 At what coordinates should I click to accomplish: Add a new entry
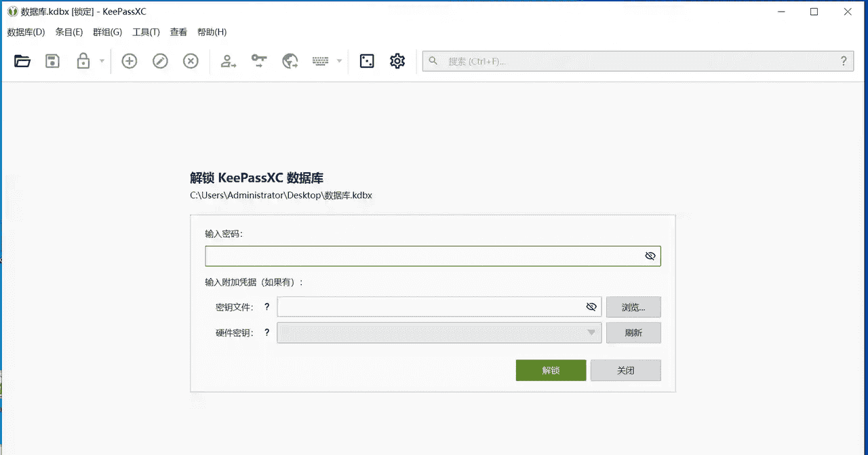[129, 61]
